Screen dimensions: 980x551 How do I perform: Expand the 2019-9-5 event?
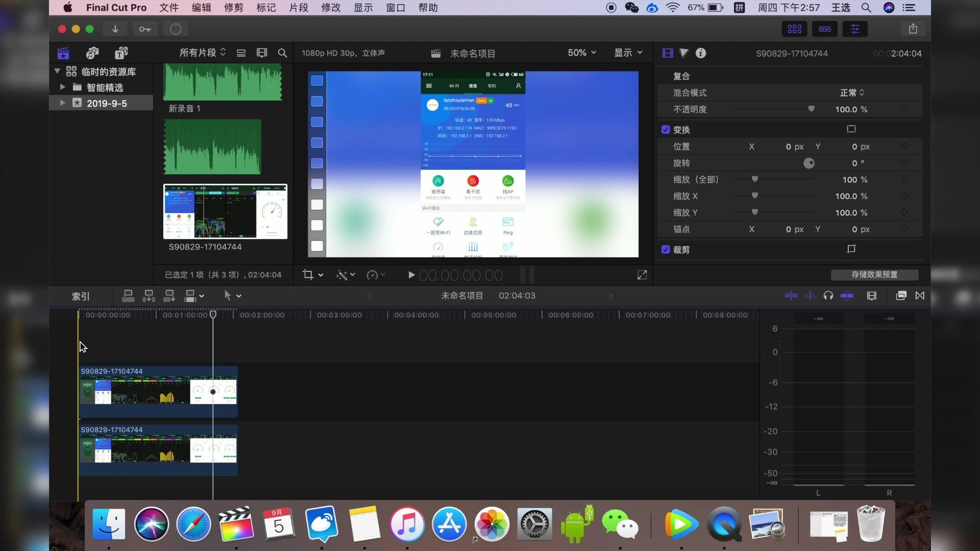click(x=63, y=103)
